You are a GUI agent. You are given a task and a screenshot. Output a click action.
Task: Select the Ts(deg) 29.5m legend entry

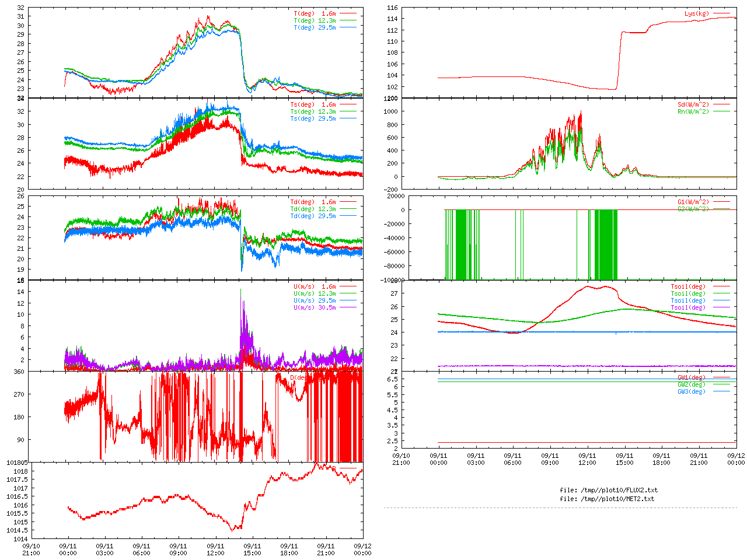313,119
